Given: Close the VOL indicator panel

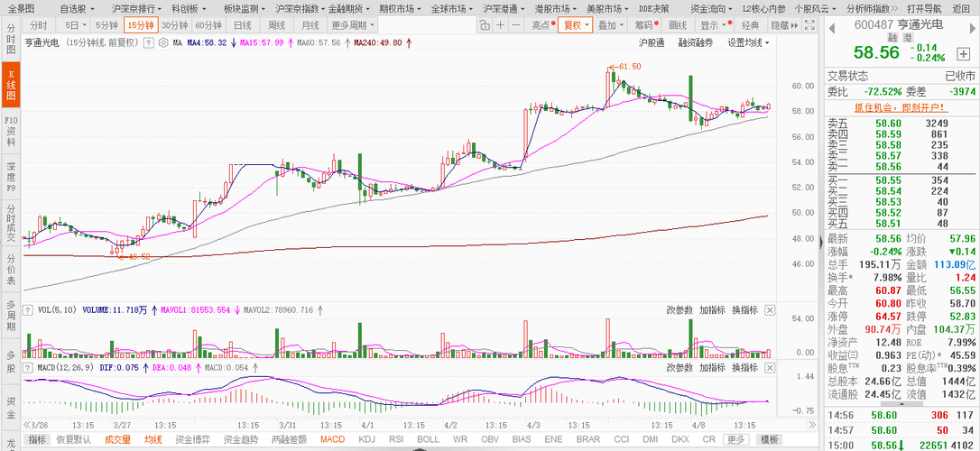Looking at the screenshot, I should click(x=770, y=309).
